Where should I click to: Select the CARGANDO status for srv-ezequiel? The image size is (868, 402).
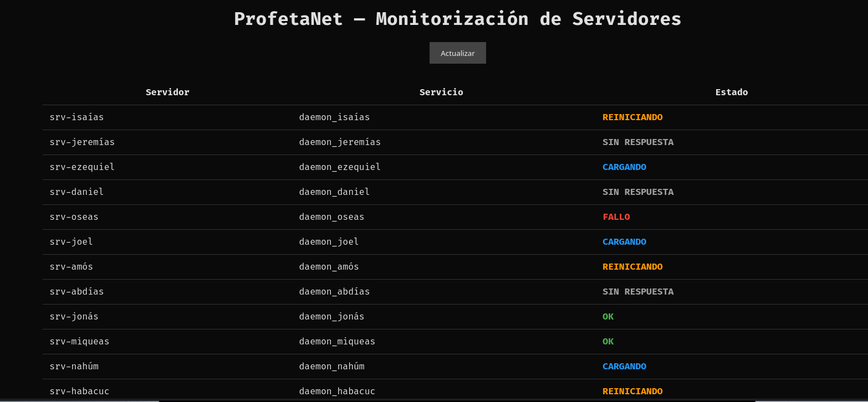624,167
